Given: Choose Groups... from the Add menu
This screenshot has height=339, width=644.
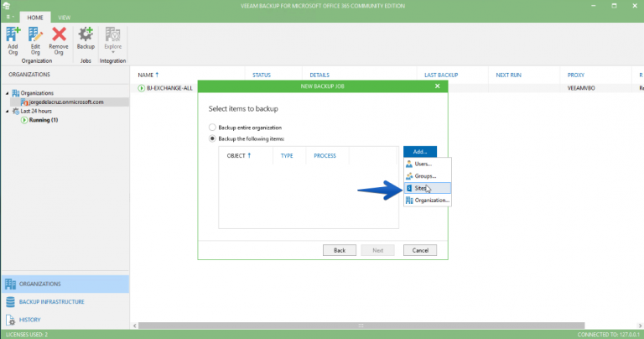Looking at the screenshot, I should point(428,176).
